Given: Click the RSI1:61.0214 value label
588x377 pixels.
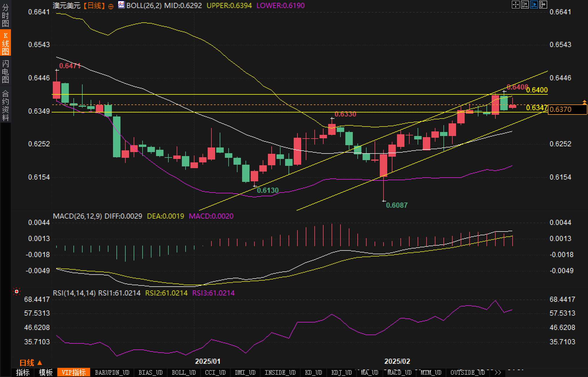Looking at the screenshot, I should tap(119, 293).
